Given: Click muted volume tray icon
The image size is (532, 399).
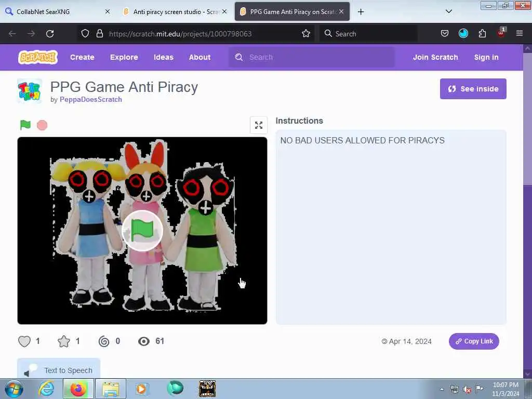Looking at the screenshot, I should pos(467,390).
